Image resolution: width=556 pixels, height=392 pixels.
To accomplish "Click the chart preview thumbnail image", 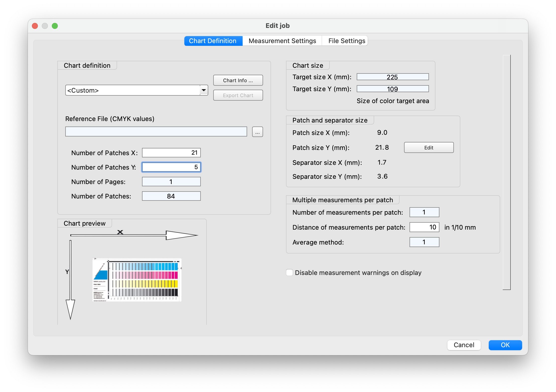I will coord(137,280).
